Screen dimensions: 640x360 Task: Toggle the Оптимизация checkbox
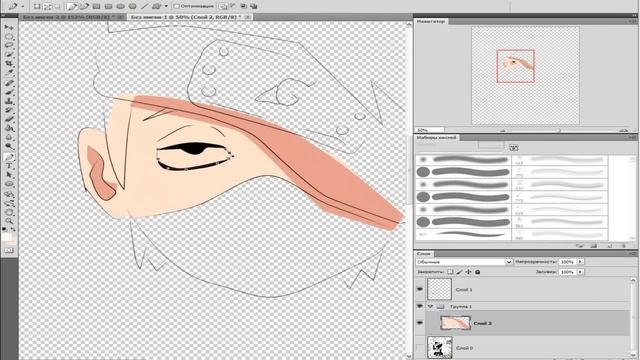point(177,6)
